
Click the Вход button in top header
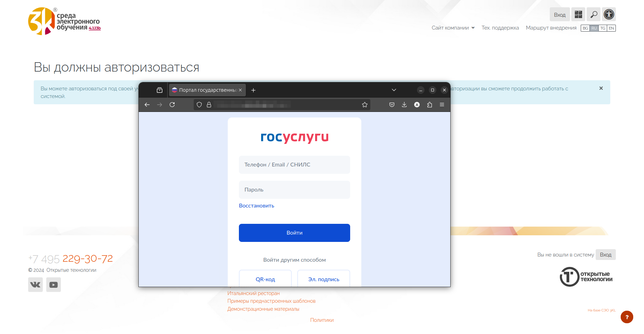point(560,14)
